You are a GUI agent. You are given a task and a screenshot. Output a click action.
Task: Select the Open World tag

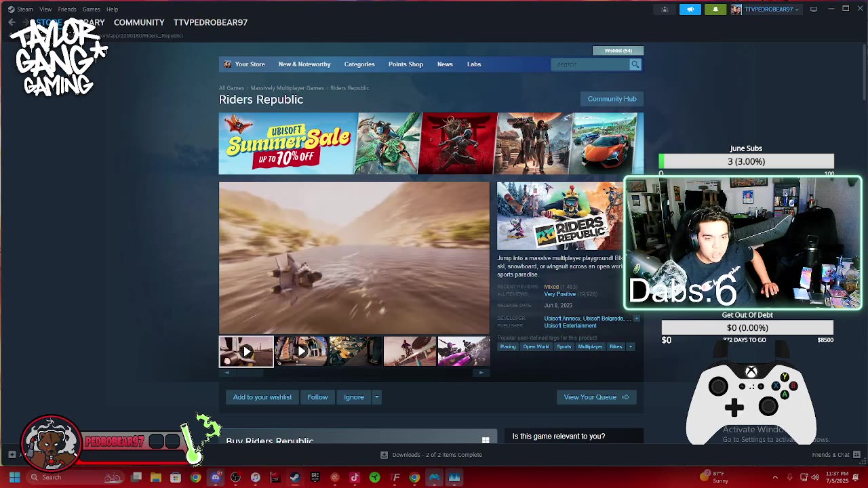[x=536, y=347]
